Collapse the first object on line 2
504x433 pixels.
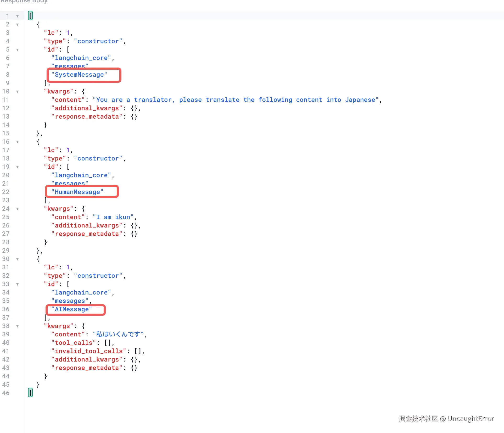[18, 25]
